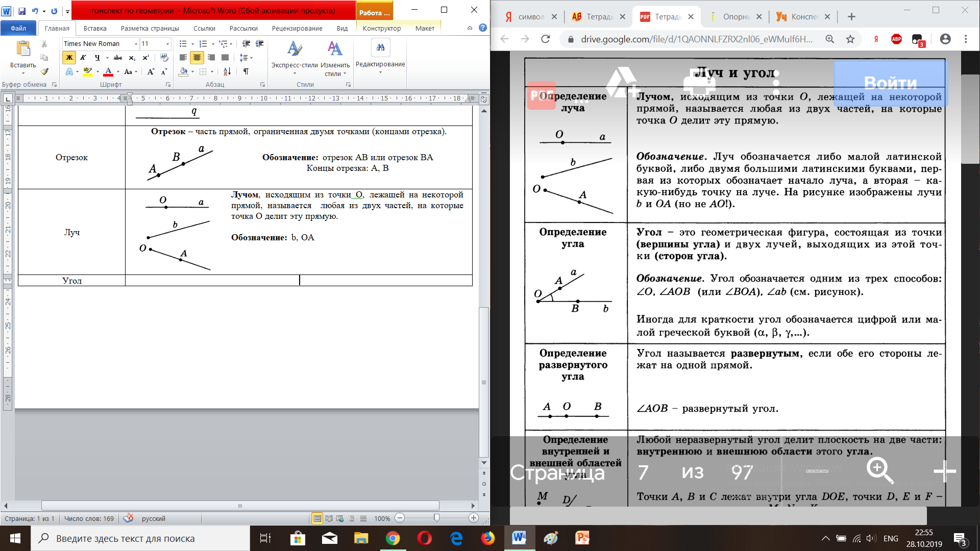Align text right in Word
This screenshot has width=980, height=551.
211,58
